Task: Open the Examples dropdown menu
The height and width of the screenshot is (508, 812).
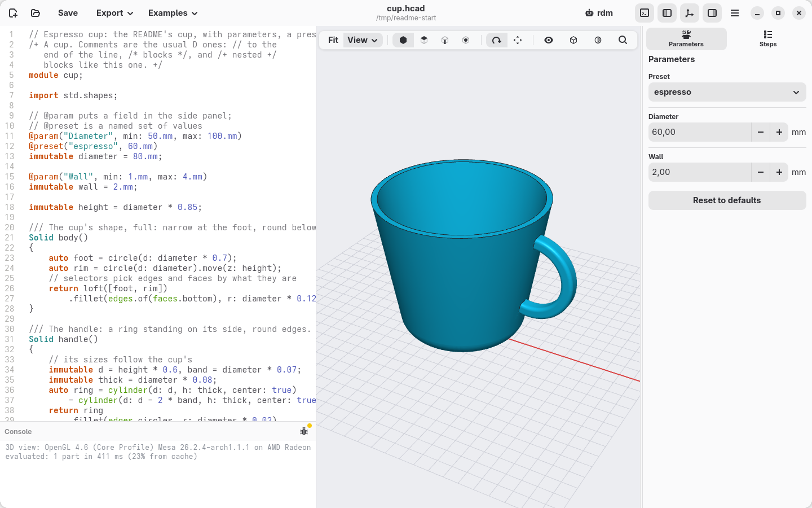Action: pyautogui.click(x=173, y=13)
